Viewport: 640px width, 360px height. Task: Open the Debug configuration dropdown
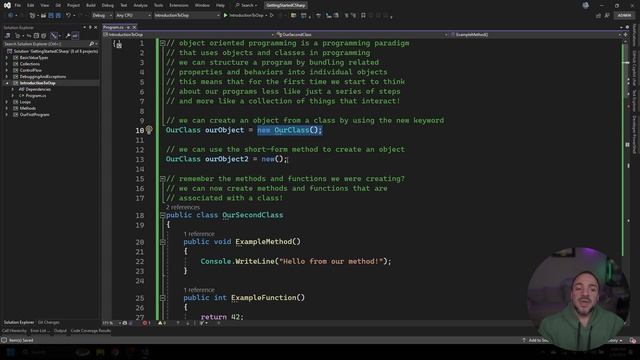102,15
